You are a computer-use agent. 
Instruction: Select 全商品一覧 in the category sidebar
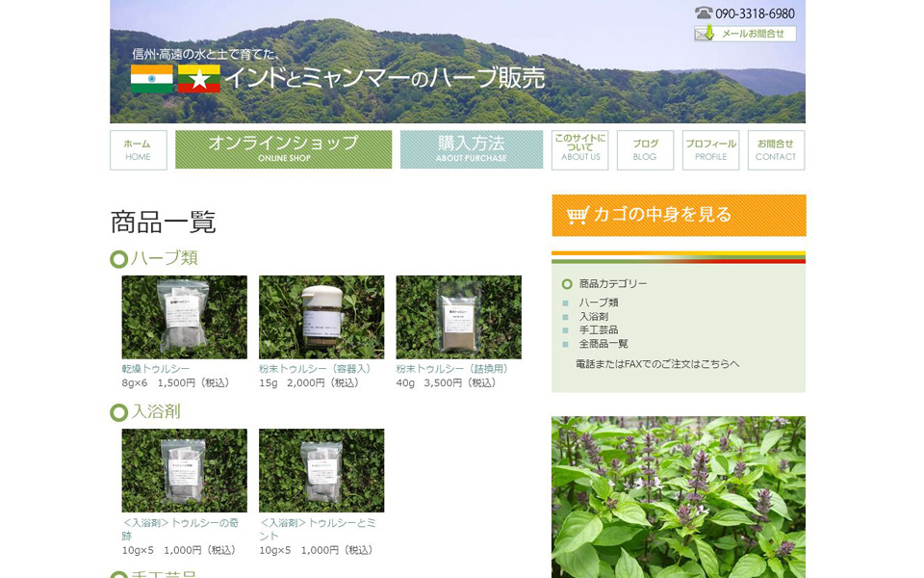(x=603, y=343)
